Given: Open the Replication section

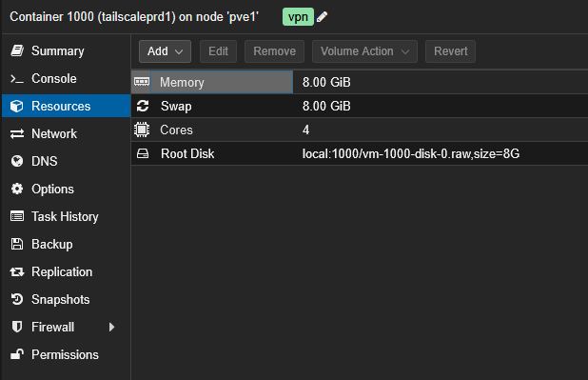Looking at the screenshot, I should click(x=67, y=271).
